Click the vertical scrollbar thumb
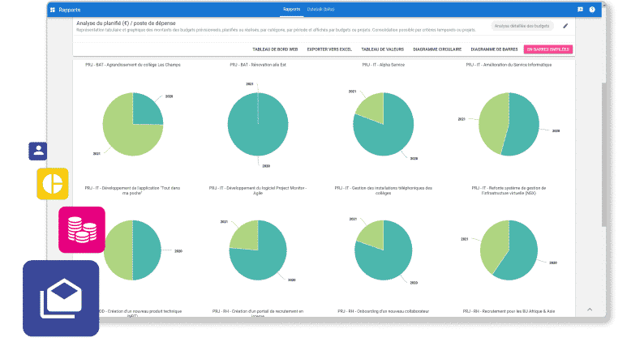Viewport: 644px width, 363px height. [x=603, y=154]
